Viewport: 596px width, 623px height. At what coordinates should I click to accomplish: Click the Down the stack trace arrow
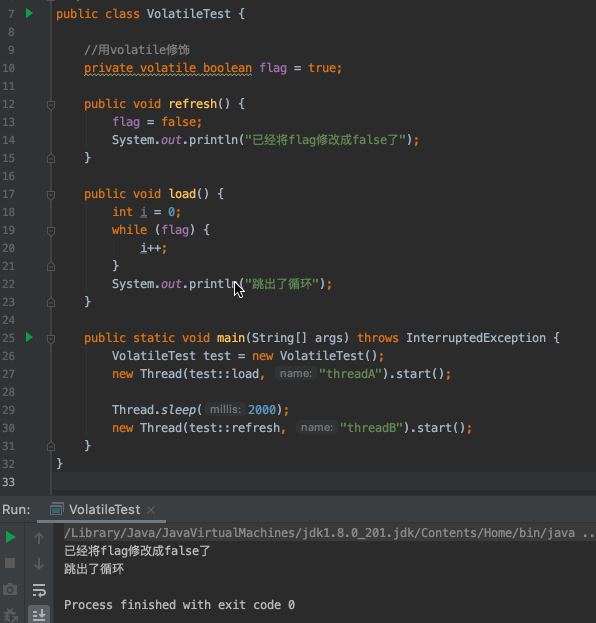coord(39,563)
